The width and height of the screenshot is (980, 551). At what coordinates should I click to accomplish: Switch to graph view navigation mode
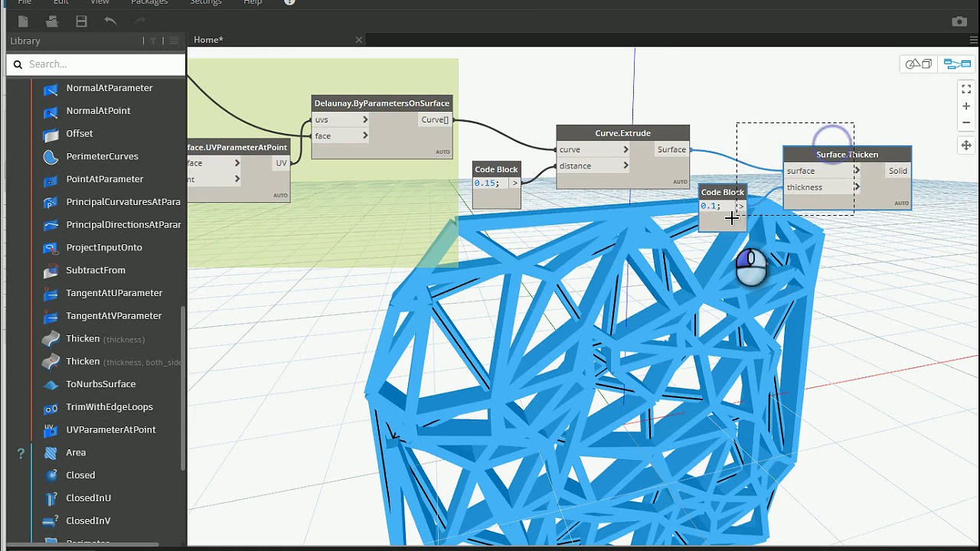coord(957,64)
